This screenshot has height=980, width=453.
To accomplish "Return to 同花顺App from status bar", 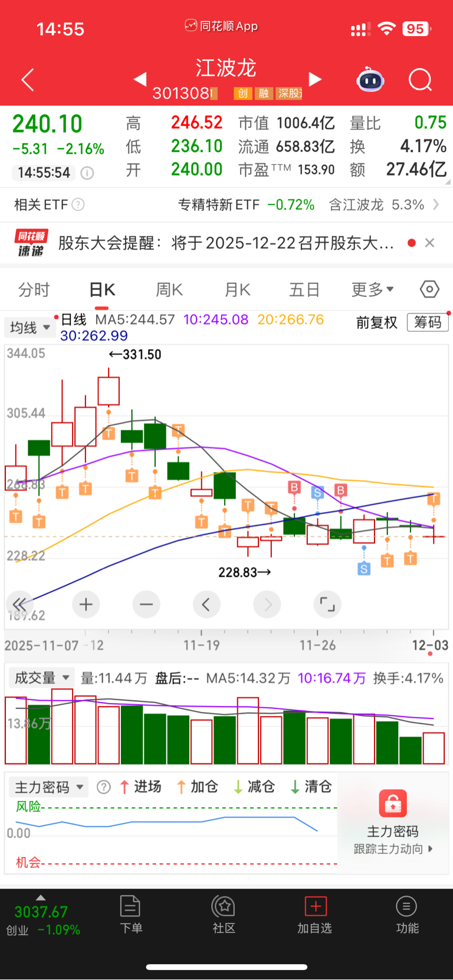I will coord(221,26).
